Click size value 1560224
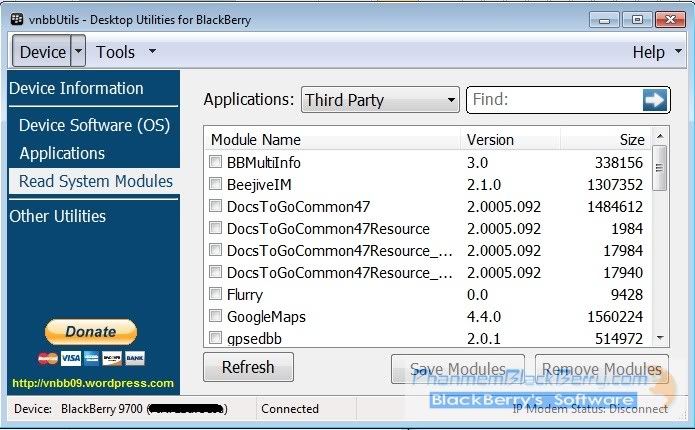Screen dimensions: 695x430 point(615,317)
